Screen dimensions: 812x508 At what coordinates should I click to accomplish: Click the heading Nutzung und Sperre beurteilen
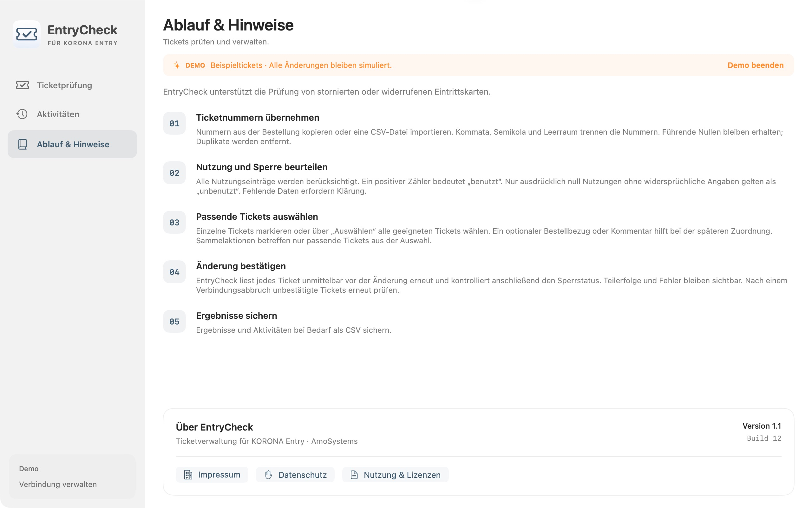coord(262,167)
